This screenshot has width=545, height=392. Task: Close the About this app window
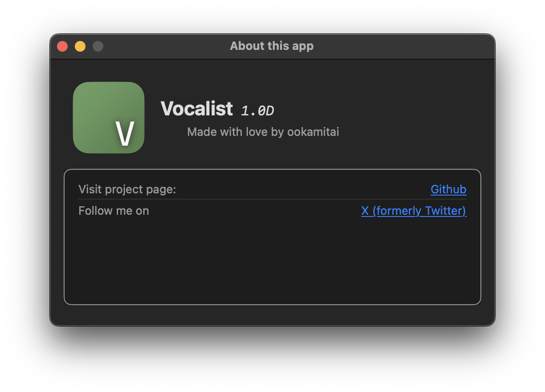pos(62,46)
